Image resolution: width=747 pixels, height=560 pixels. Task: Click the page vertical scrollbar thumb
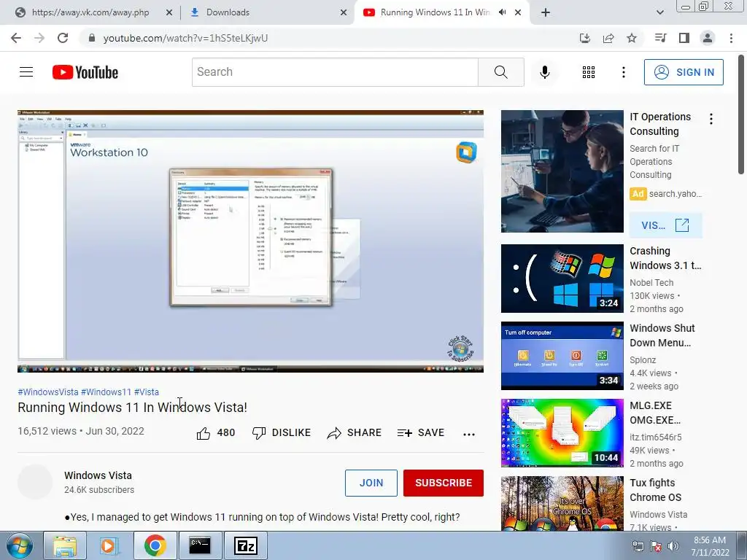(742, 114)
